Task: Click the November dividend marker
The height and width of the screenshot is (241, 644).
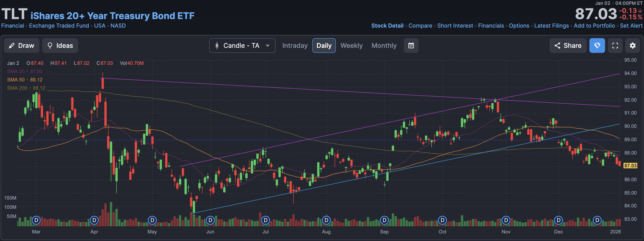Action: click(x=506, y=220)
